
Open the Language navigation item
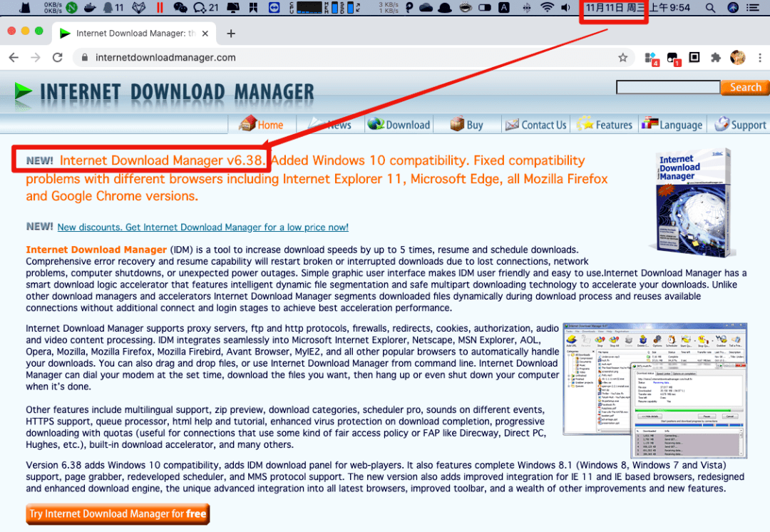672,124
